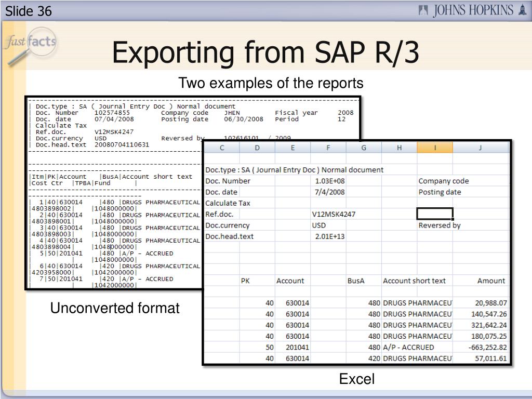Screen dimensions: 532x399
Task: Select the 'Calculate Tax' cell in Excel
Action: coord(228,203)
